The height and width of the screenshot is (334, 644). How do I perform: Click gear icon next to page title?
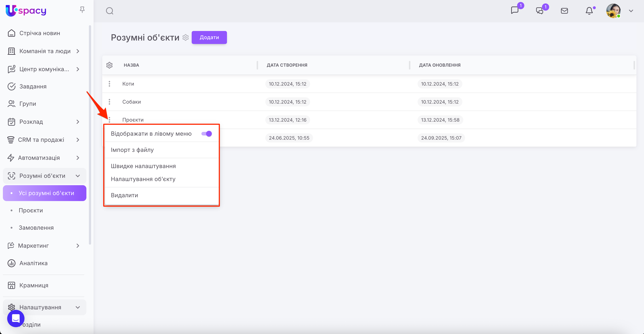point(186,37)
